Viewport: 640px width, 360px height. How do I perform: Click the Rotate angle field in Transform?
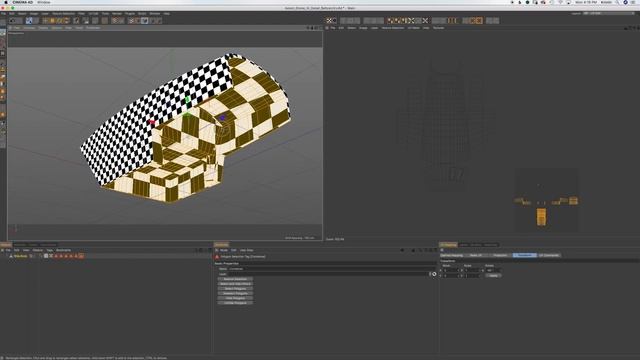point(493,270)
